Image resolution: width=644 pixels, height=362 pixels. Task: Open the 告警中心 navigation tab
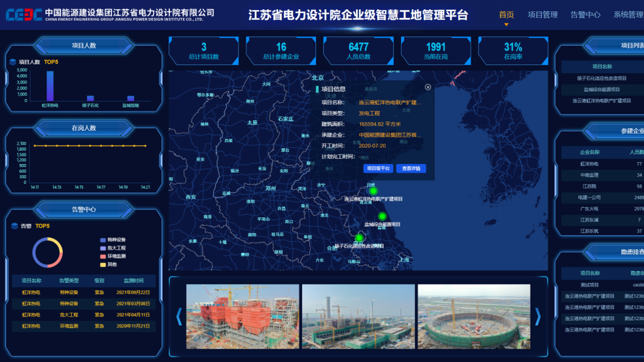586,15
